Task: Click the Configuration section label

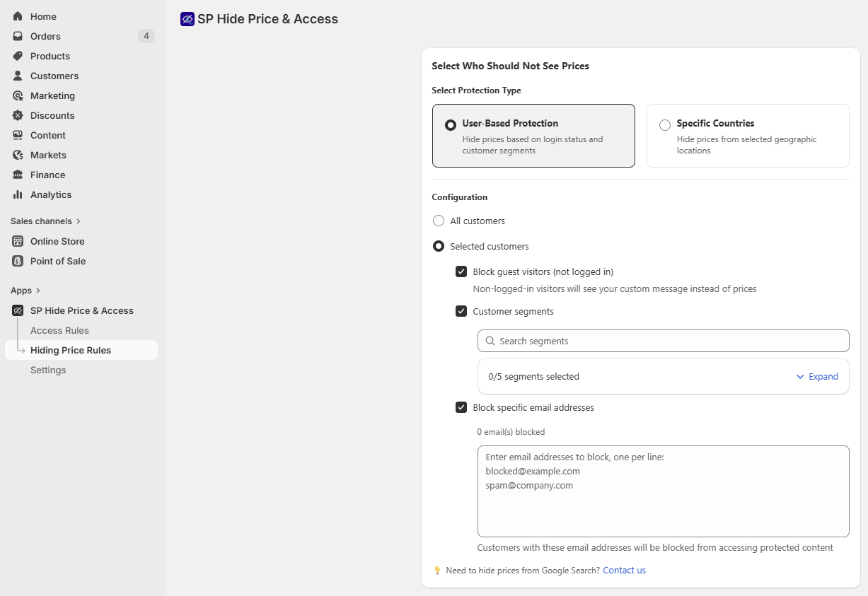Action: pyautogui.click(x=460, y=197)
